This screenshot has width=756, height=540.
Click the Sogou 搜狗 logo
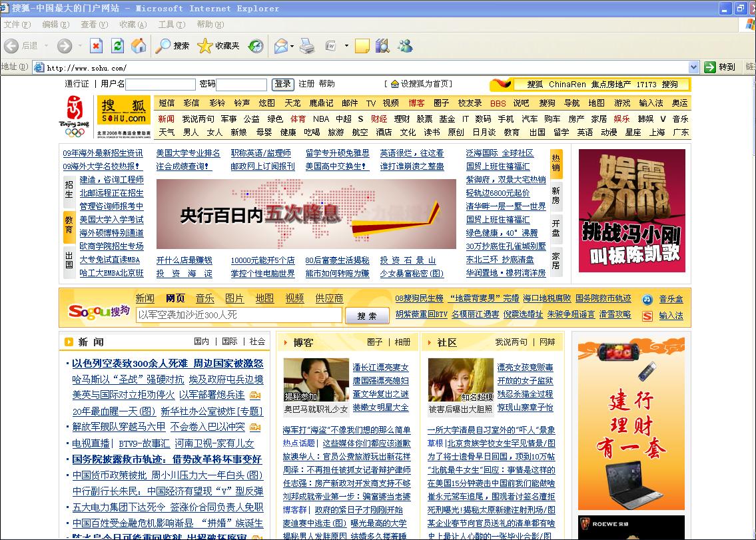point(99,312)
